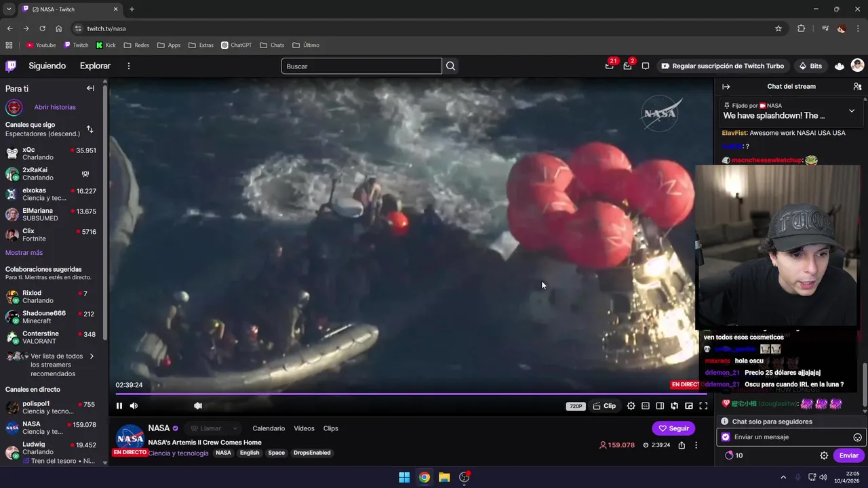
Task: Collapse the Para ti sidebar
Action: pos(90,88)
